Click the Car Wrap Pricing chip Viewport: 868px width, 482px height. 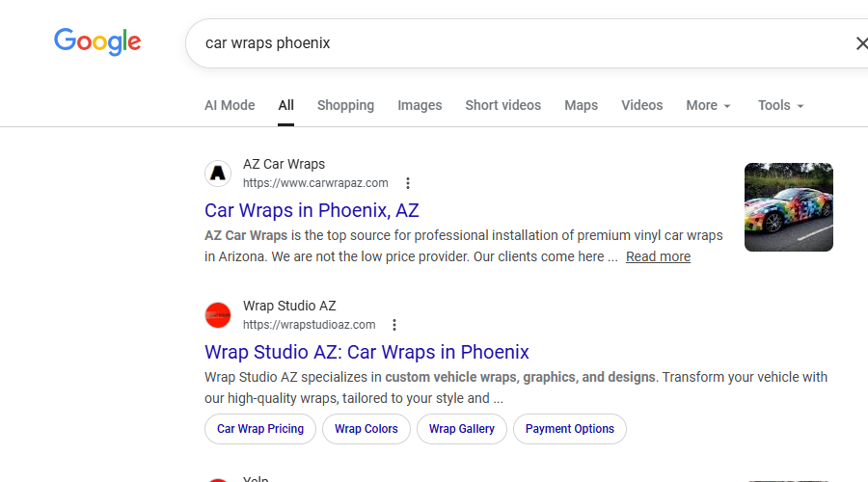click(x=260, y=429)
